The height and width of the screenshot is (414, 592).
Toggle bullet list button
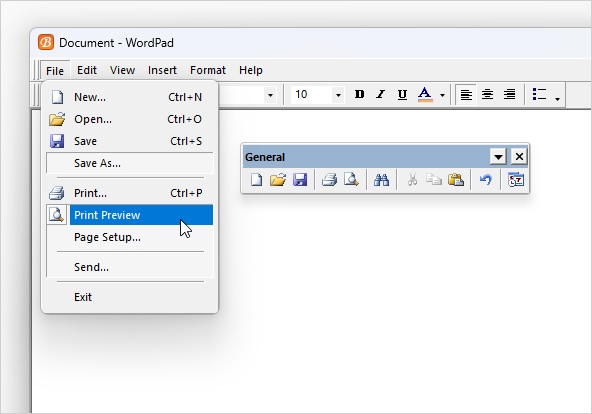[x=539, y=94]
